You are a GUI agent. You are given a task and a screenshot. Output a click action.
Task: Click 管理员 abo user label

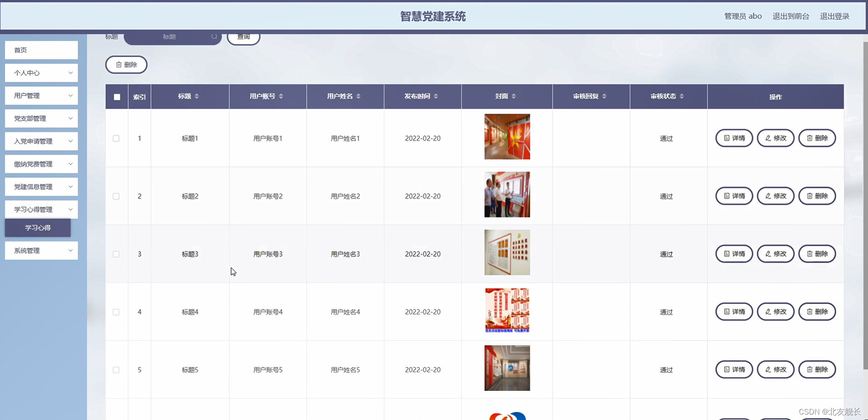point(743,16)
